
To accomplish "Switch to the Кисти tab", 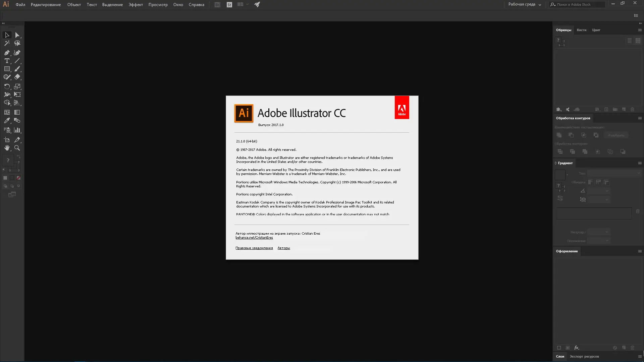I will 581,30.
